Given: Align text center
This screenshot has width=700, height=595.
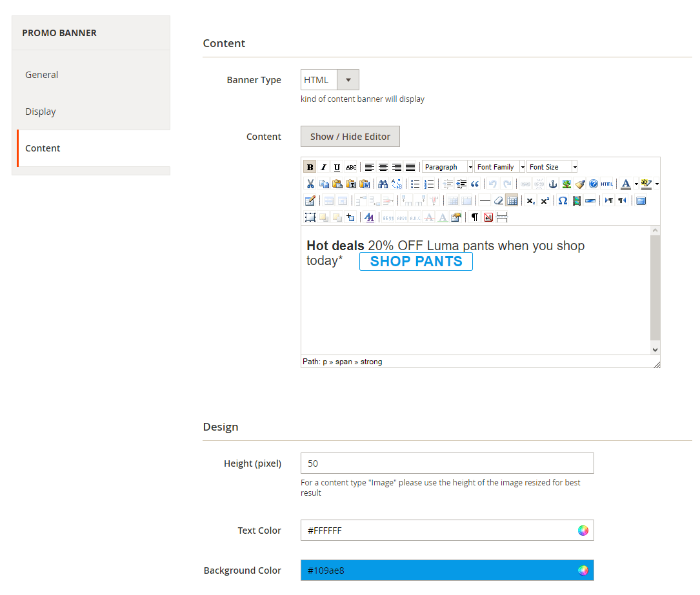Looking at the screenshot, I should click(383, 167).
